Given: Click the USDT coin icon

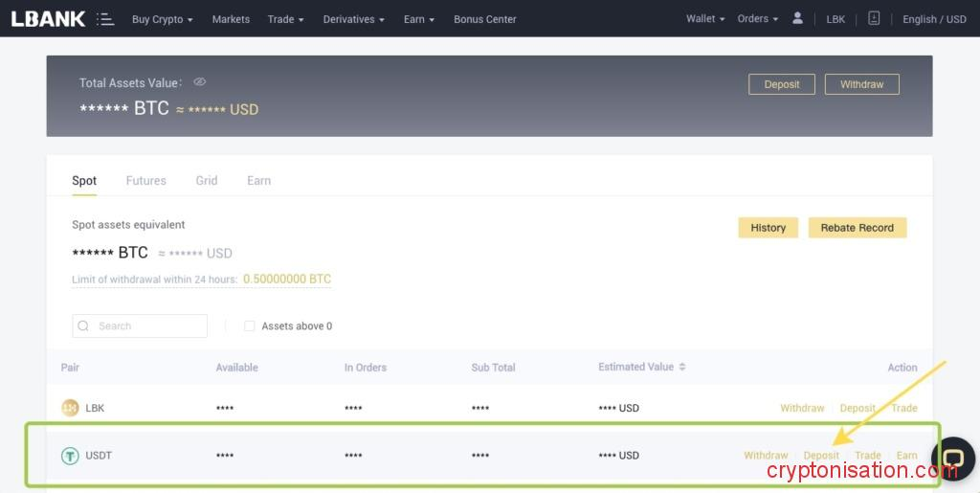Looking at the screenshot, I should [70, 456].
